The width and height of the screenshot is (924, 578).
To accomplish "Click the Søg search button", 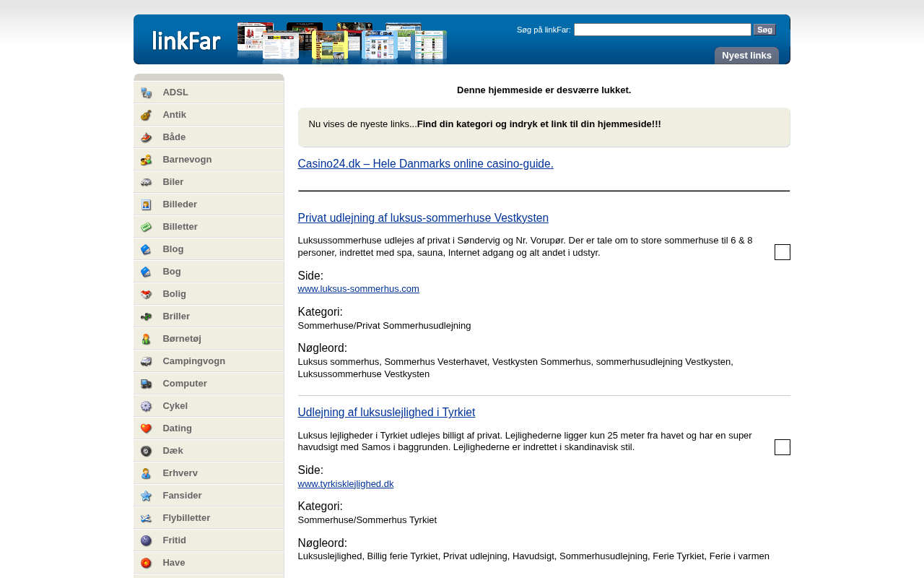I will tap(764, 30).
